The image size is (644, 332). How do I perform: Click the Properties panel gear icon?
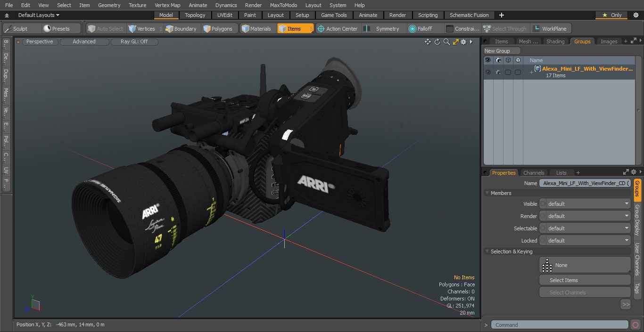634,172
